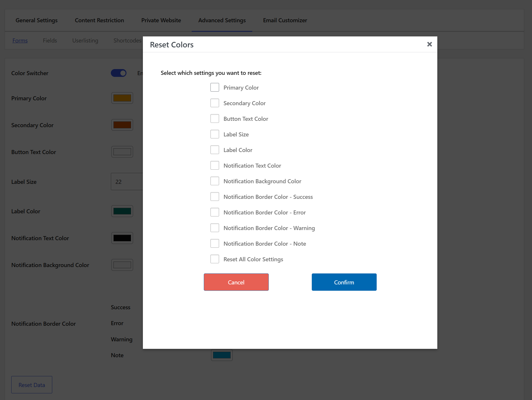Click the Label Size input field

click(127, 182)
